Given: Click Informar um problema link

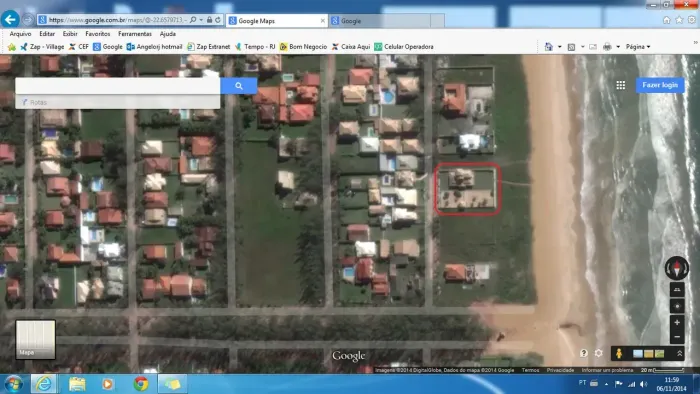Looking at the screenshot, I should pos(607,370).
